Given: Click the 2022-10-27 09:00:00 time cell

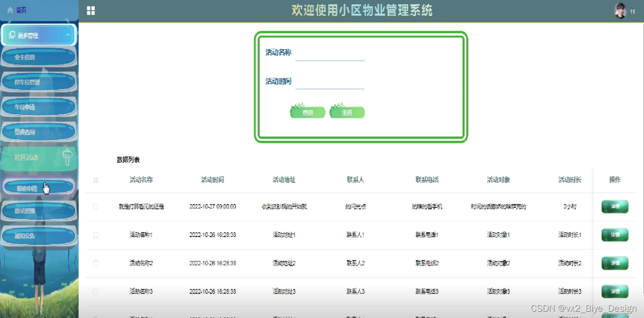Looking at the screenshot, I should (x=213, y=207).
